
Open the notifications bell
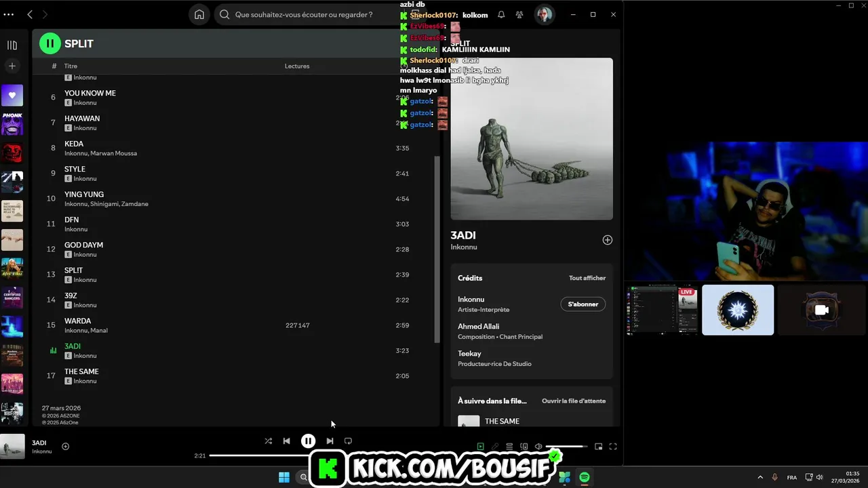(501, 14)
